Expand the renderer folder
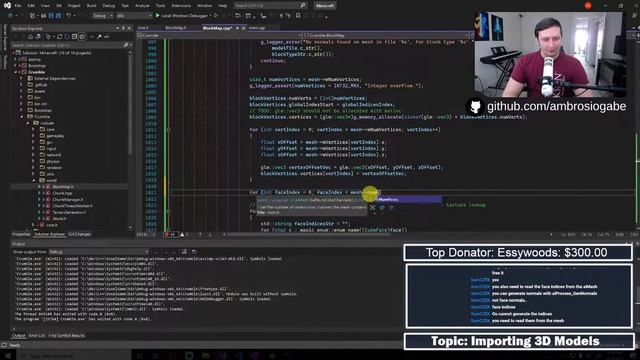The height and width of the screenshot is (360, 640). click(x=33, y=167)
